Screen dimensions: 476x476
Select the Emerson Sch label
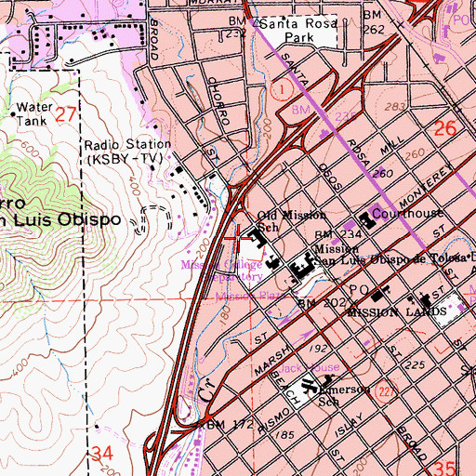tap(344, 395)
